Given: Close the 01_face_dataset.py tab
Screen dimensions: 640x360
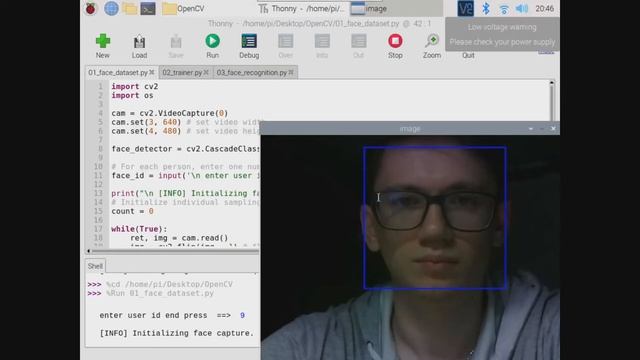Looking at the screenshot, I should 152,72.
